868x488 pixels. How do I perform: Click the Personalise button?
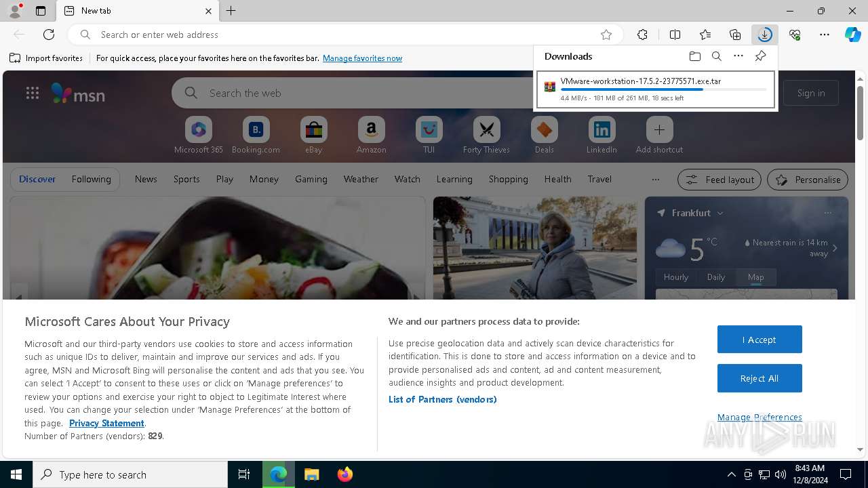808,180
